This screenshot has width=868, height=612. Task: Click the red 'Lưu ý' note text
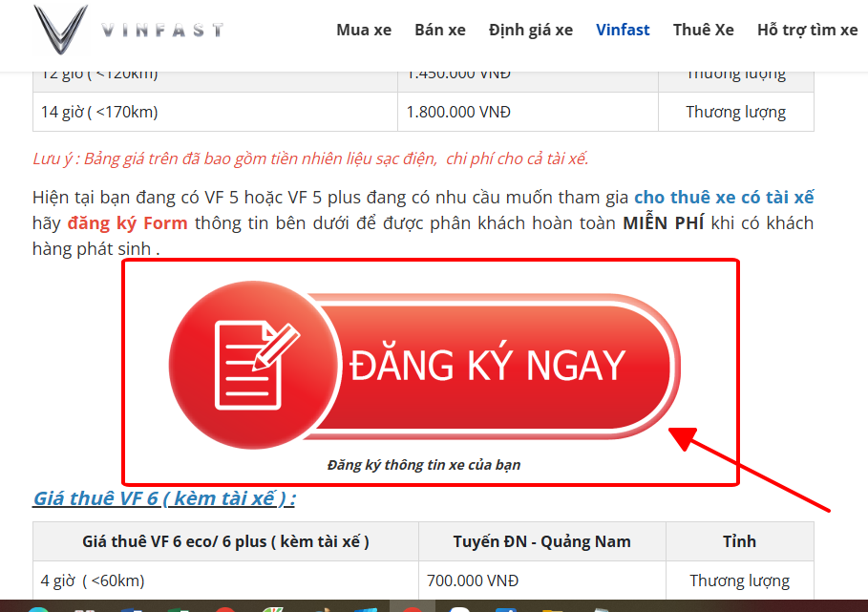click(310, 158)
